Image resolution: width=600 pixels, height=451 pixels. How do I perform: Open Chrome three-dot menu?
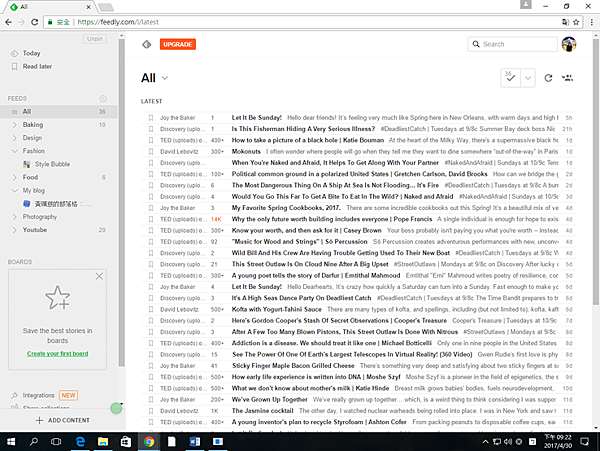592,22
